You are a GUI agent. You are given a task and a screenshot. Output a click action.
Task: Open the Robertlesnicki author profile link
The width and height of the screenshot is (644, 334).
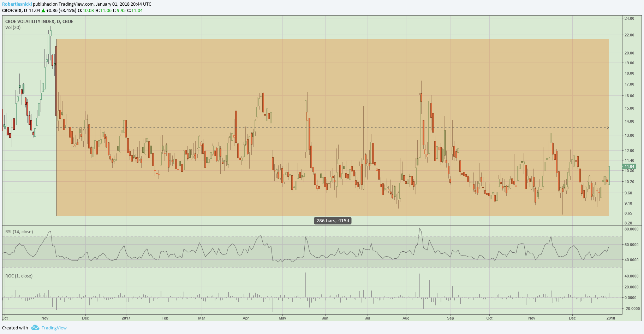click(x=17, y=4)
